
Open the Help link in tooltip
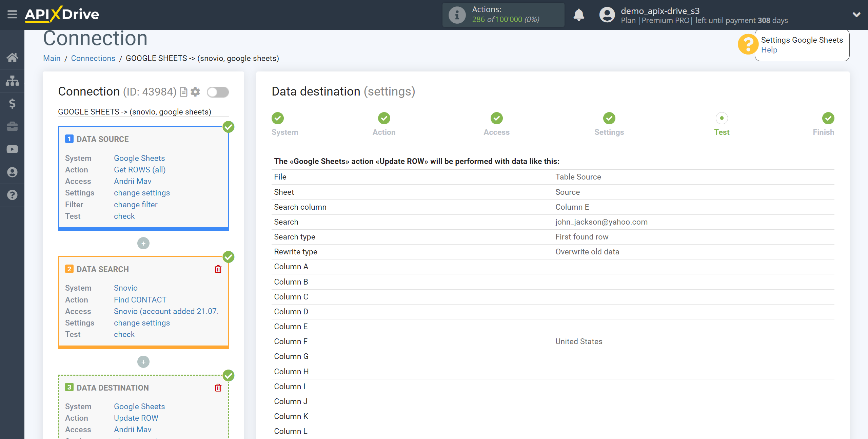[x=769, y=50]
